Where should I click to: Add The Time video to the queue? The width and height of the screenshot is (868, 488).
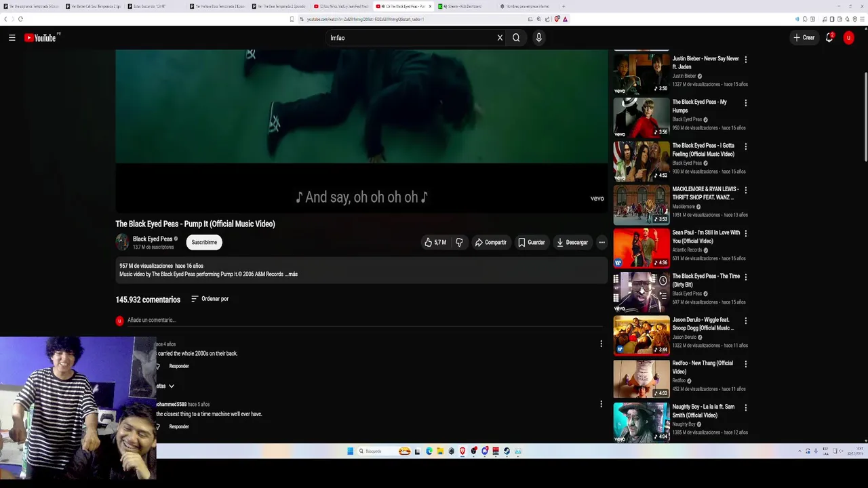click(x=663, y=296)
